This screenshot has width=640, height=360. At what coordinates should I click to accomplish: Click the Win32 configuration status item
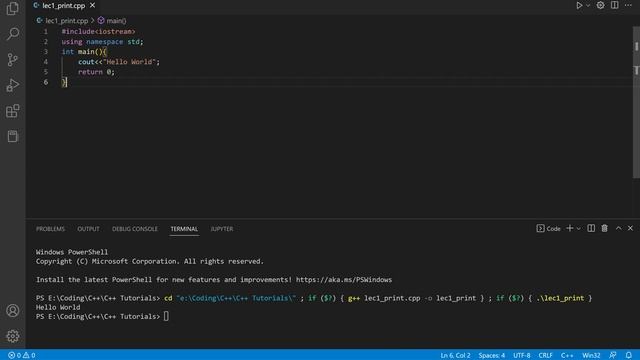[591, 356]
